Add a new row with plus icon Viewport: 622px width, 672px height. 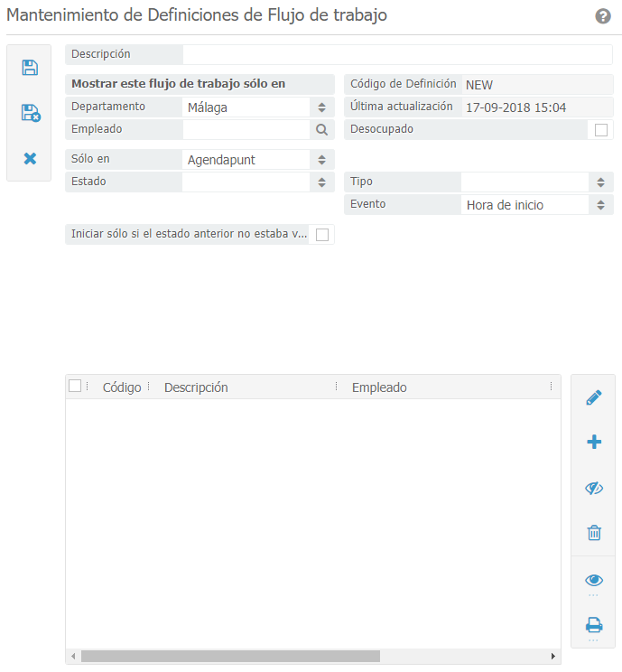click(x=594, y=442)
